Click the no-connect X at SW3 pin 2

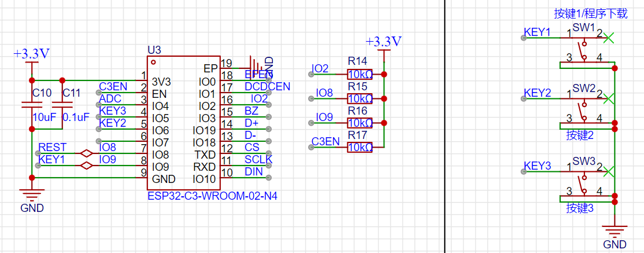coord(609,171)
